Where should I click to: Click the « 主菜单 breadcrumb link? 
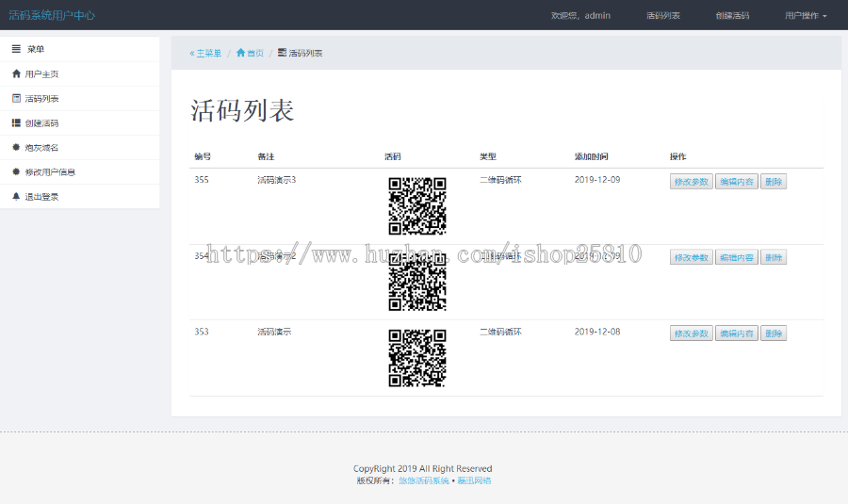point(205,53)
